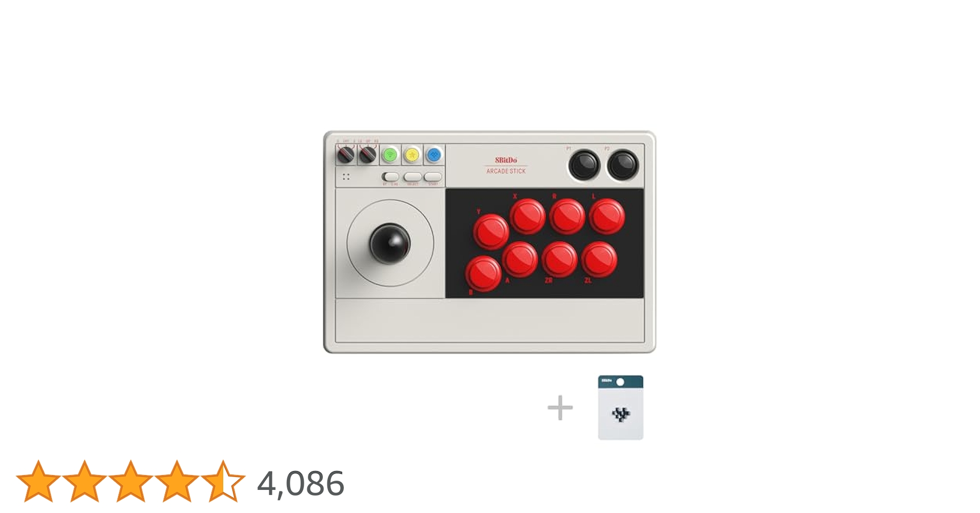Viewport: 980px width, 513px height.
Task: Click the 8BitDo Arcade Stick logo text
Action: (x=506, y=165)
